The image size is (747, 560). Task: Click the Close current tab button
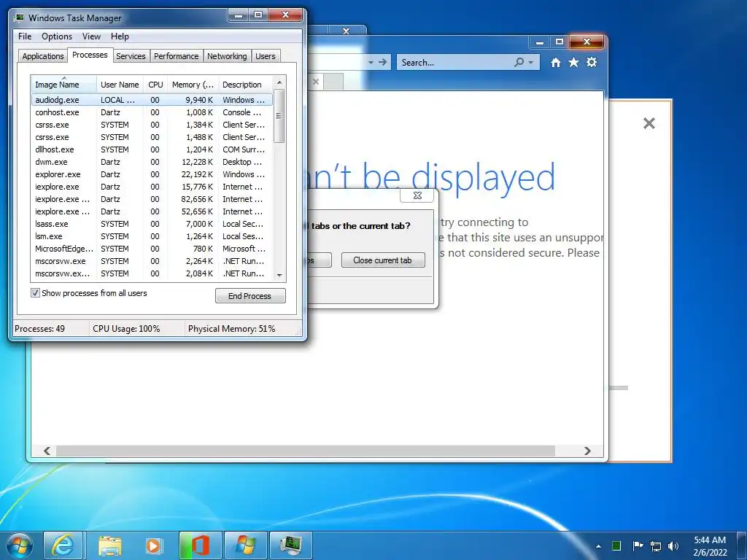382,260
